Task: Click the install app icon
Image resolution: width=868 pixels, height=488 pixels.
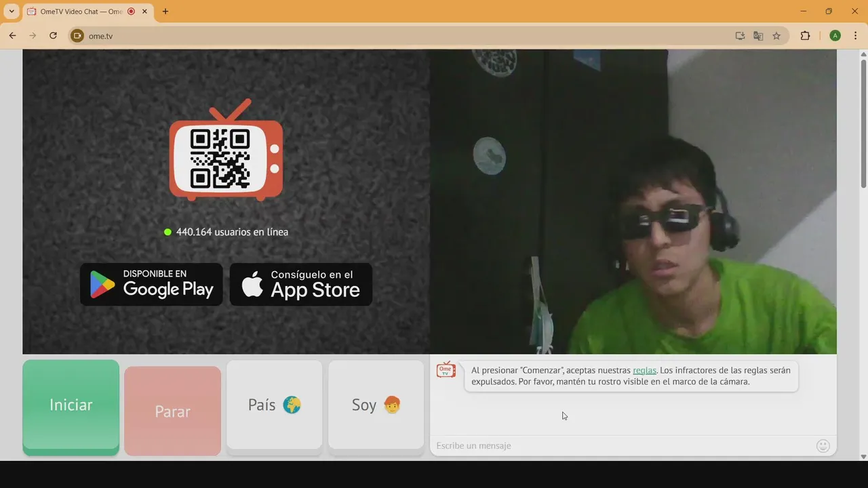Action: click(x=740, y=36)
